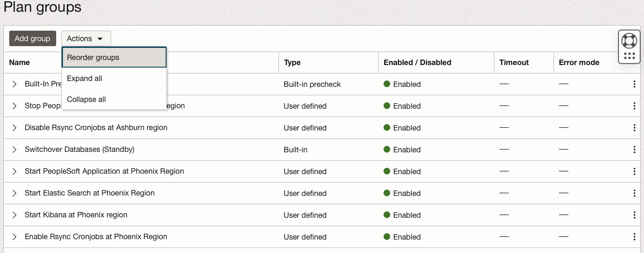Choose Collapse all in the menu
Screen dimensions: 644x253
tap(86, 99)
